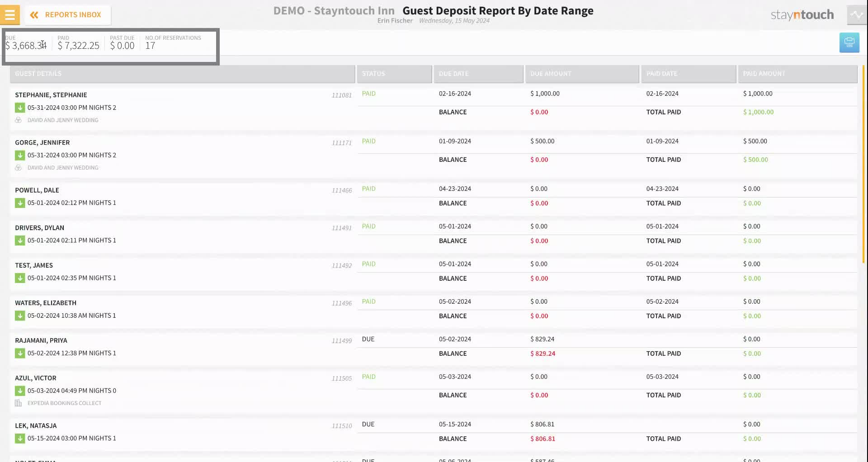The width and height of the screenshot is (868, 462).
Task: Click confirmation number 111171
Action: click(x=342, y=143)
